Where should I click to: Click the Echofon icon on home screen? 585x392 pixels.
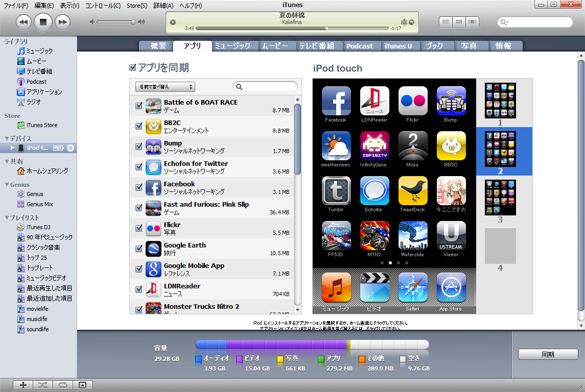[x=375, y=191]
